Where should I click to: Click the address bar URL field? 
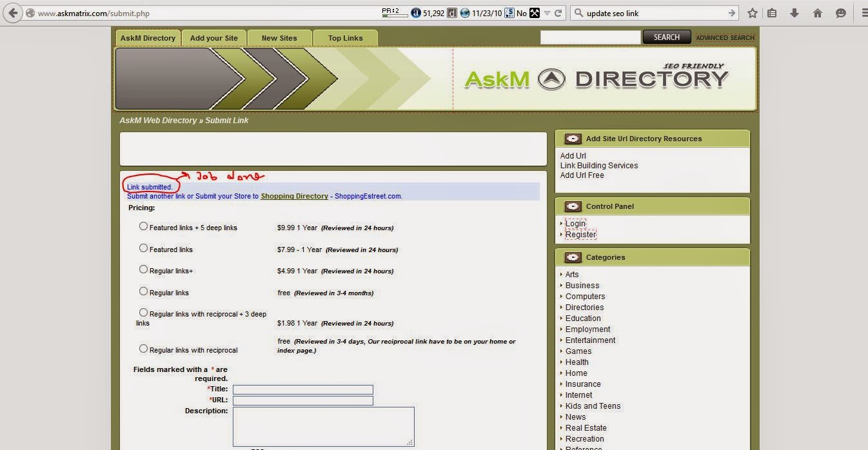click(x=206, y=13)
